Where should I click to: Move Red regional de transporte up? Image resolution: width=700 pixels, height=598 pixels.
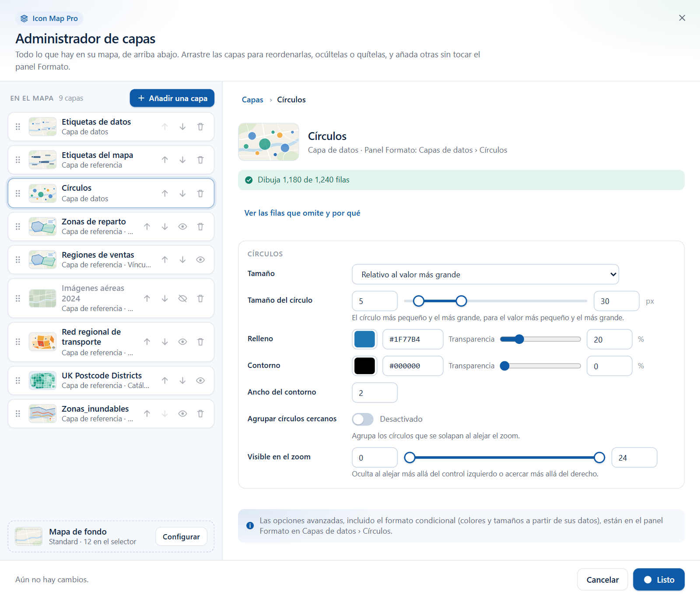click(x=147, y=342)
